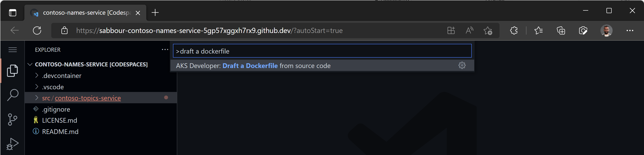Open the browser profile avatar
Screen dimensions: 644x155
click(606, 31)
